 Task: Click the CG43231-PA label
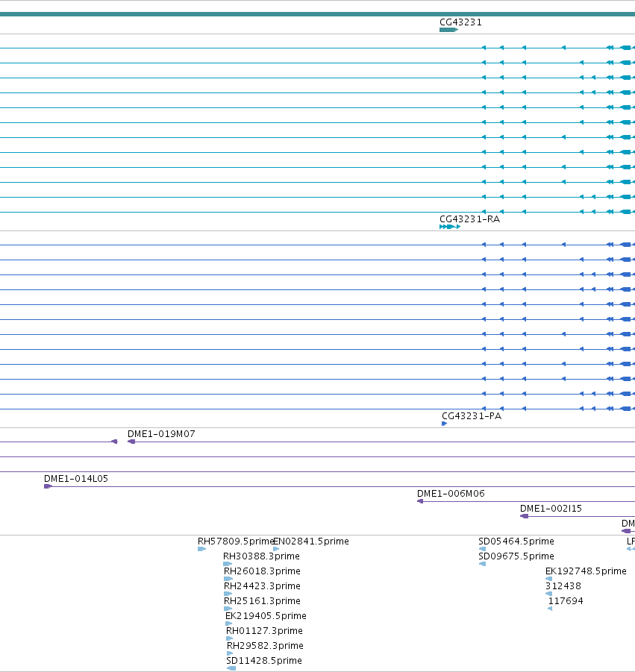click(x=471, y=415)
